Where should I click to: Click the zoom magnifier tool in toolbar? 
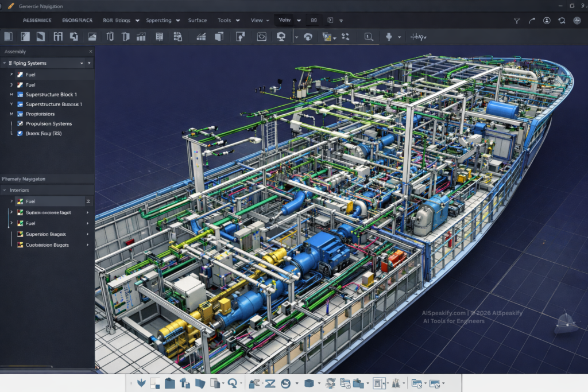(x=369, y=37)
